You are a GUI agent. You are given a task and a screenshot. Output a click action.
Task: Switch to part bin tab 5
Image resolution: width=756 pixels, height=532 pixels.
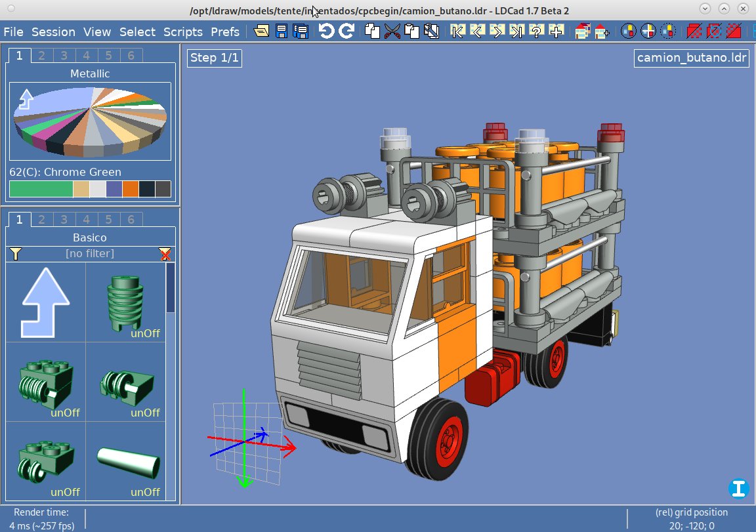(x=108, y=220)
